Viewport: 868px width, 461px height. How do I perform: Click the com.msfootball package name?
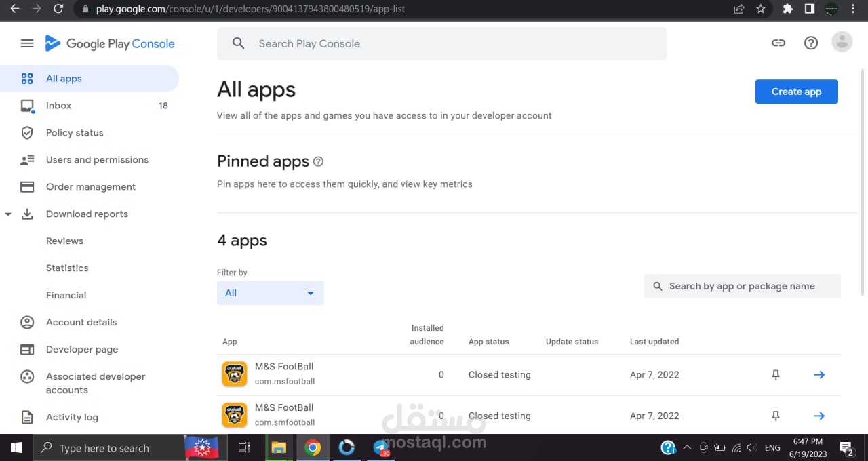pos(285,381)
